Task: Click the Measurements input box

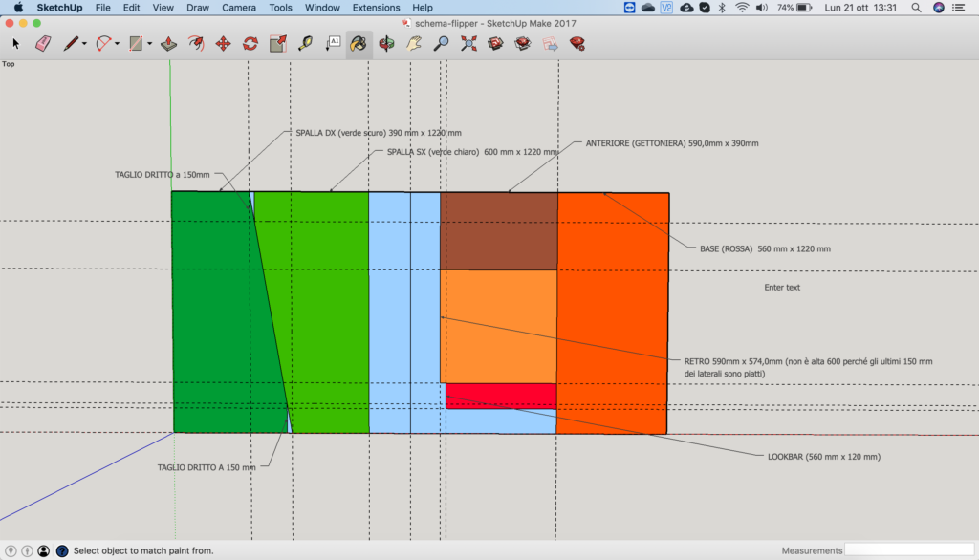Action: (x=908, y=550)
